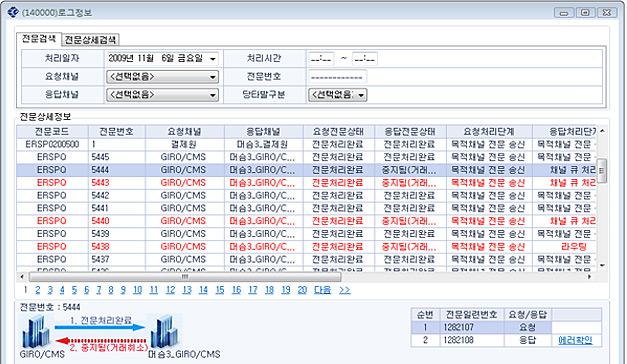Select row with 전문번호 5444
The width and height of the screenshot is (627, 364).
(306, 170)
